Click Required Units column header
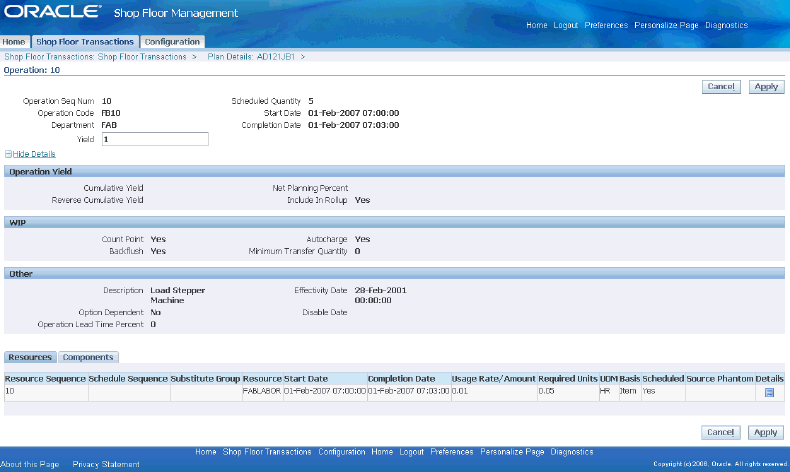790x472 pixels. point(568,379)
